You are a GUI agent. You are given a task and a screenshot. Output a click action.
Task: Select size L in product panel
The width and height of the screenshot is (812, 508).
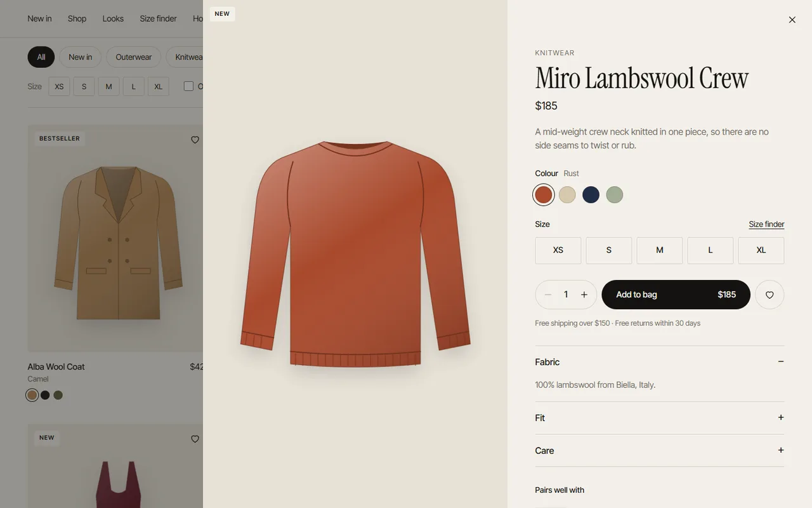[x=710, y=250]
